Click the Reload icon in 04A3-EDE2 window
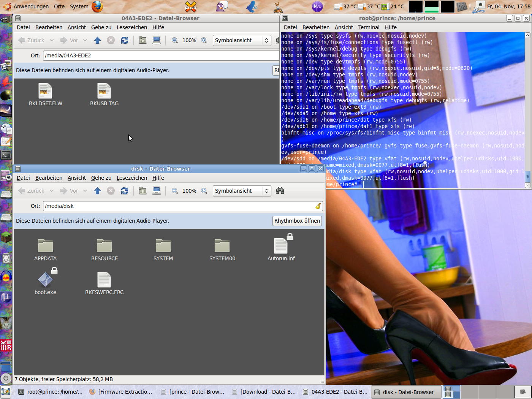 point(125,40)
